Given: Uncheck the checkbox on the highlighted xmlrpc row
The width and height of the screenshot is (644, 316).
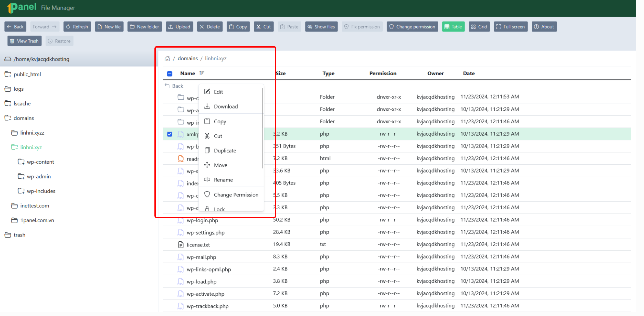Looking at the screenshot, I should [169, 134].
